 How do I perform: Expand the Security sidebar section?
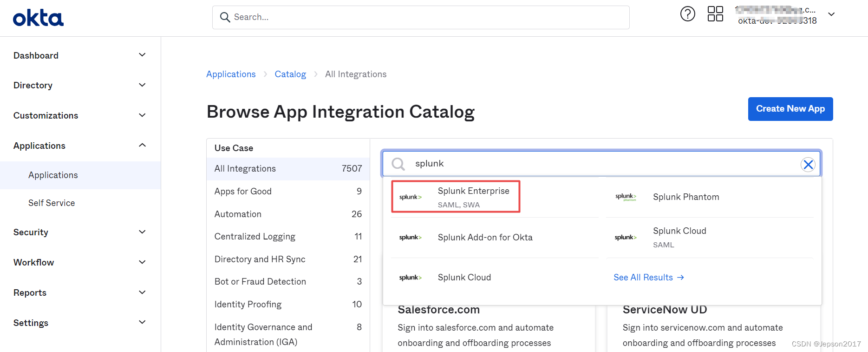pyautogui.click(x=142, y=232)
